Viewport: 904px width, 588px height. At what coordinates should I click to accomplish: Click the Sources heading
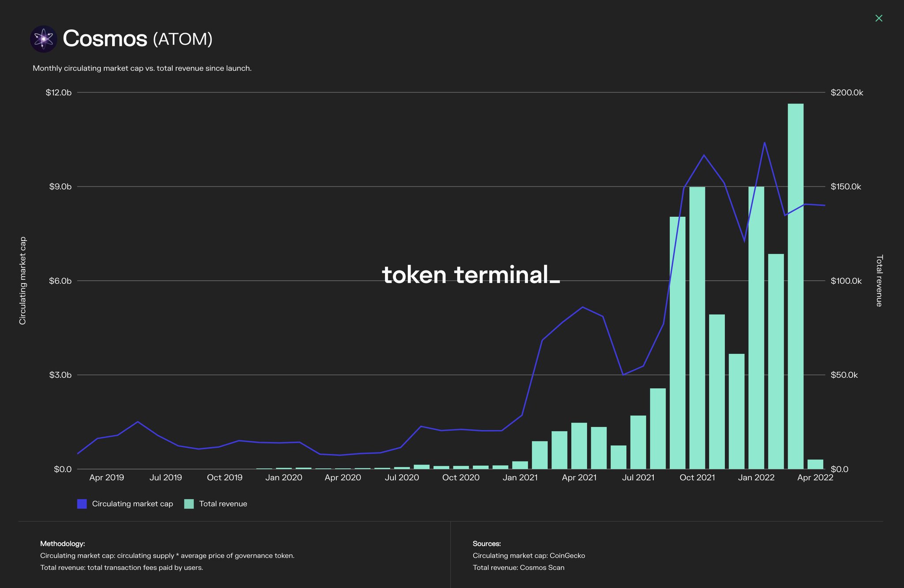[x=487, y=543]
